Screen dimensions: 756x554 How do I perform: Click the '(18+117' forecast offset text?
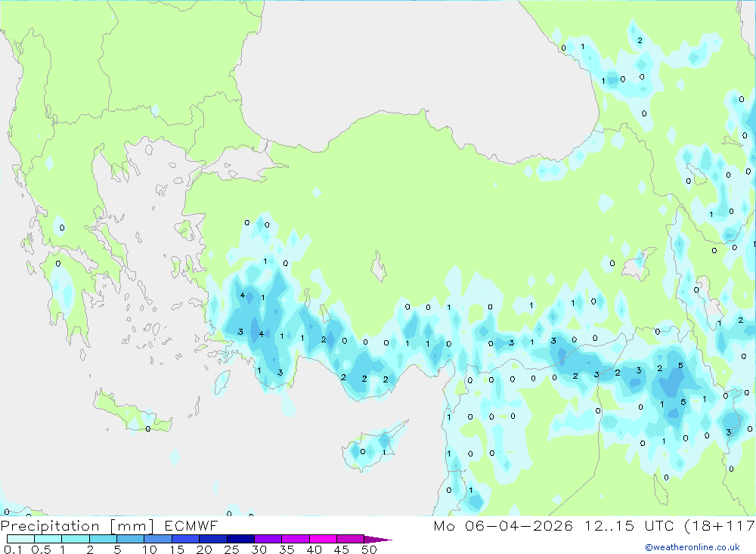(720, 526)
